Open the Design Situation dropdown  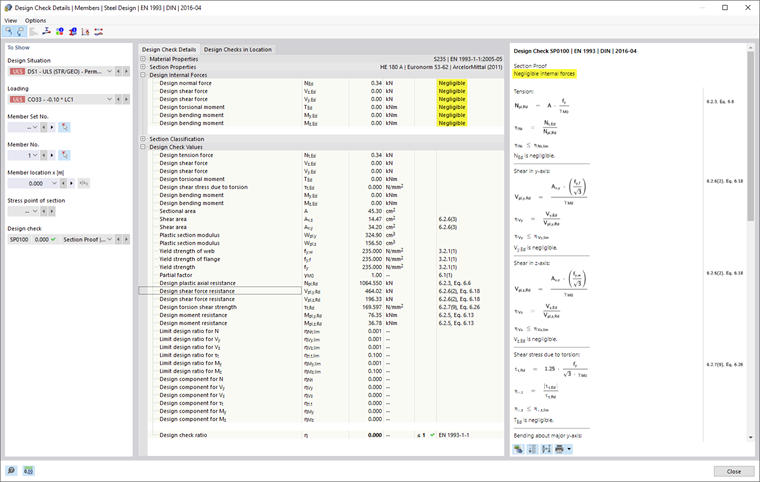109,71
